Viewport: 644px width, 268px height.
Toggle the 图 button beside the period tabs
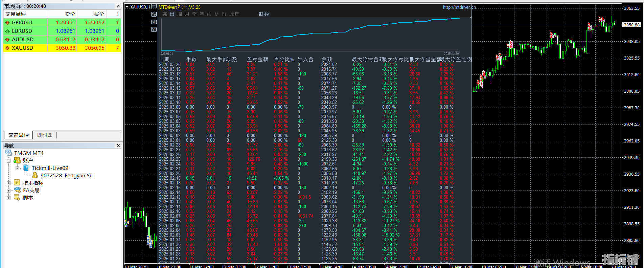[x=154, y=14]
